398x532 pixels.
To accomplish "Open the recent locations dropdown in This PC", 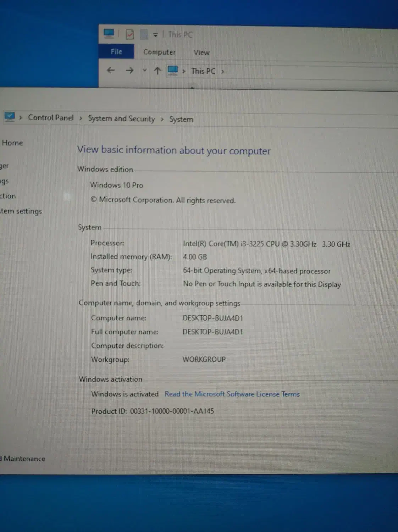I will [144, 70].
